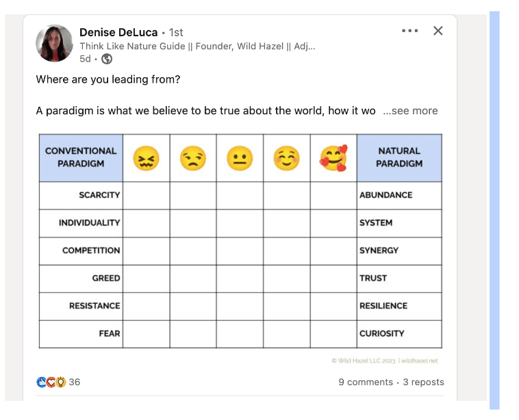Click the Conventional Paradigm blue header cell
The height and width of the screenshot is (420, 519).
tap(81, 158)
